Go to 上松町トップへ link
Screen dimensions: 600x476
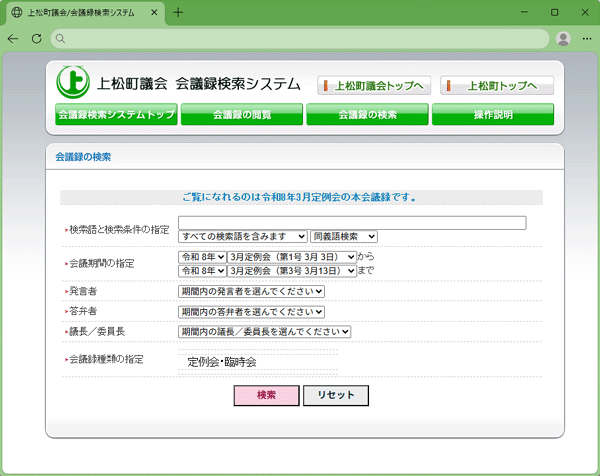click(497, 86)
